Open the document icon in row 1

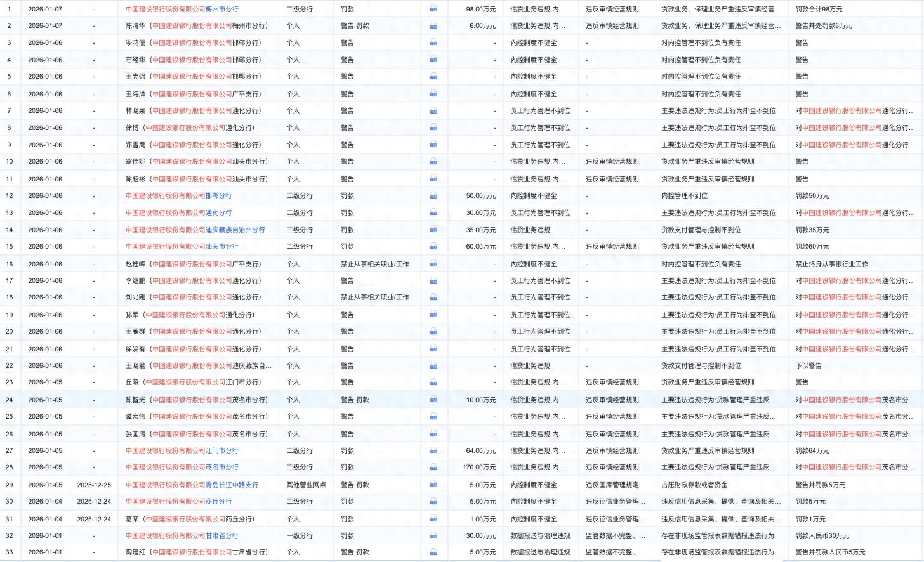point(433,9)
